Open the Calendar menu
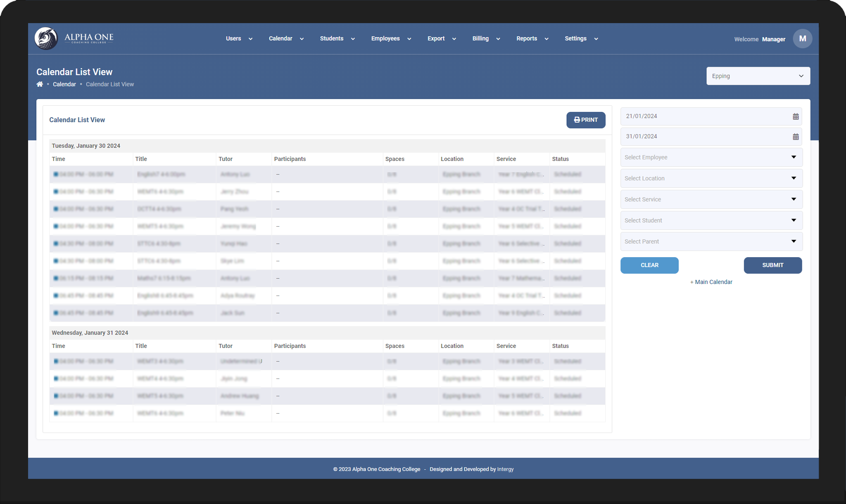Image resolution: width=846 pixels, height=504 pixels. (x=286, y=38)
